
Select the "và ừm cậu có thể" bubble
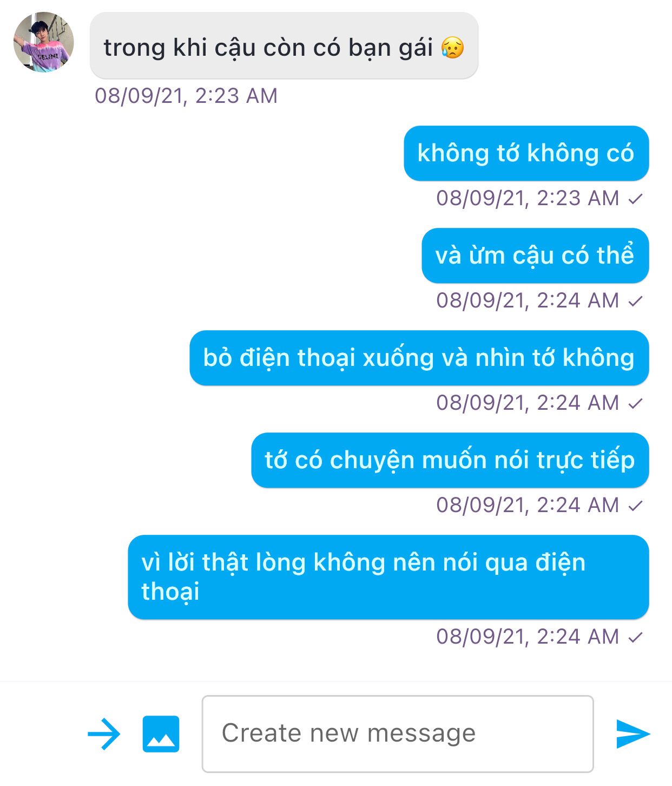(535, 256)
